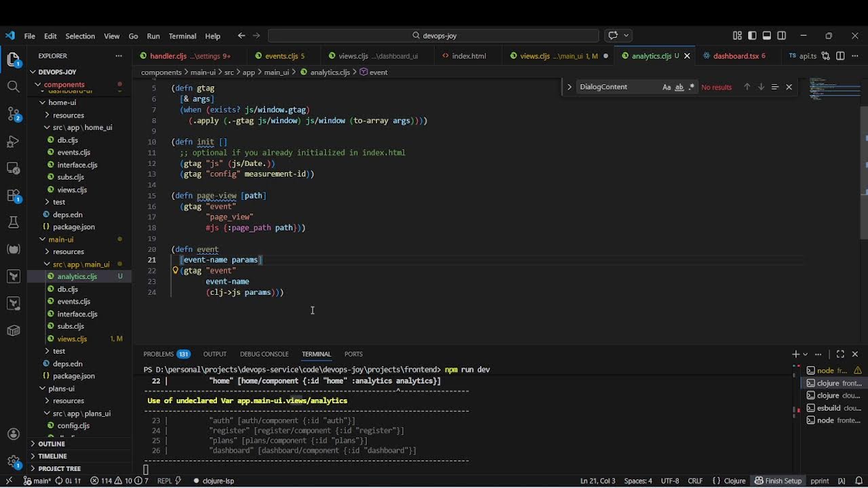Viewport: 868px width, 488px height.
Task: Create a new terminal with the plus icon
Action: [796, 354]
